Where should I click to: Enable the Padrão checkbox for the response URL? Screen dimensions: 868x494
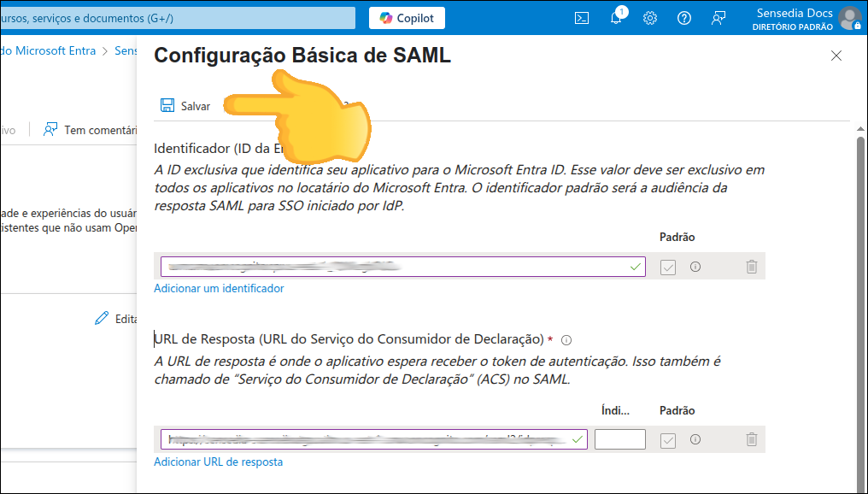click(x=667, y=438)
